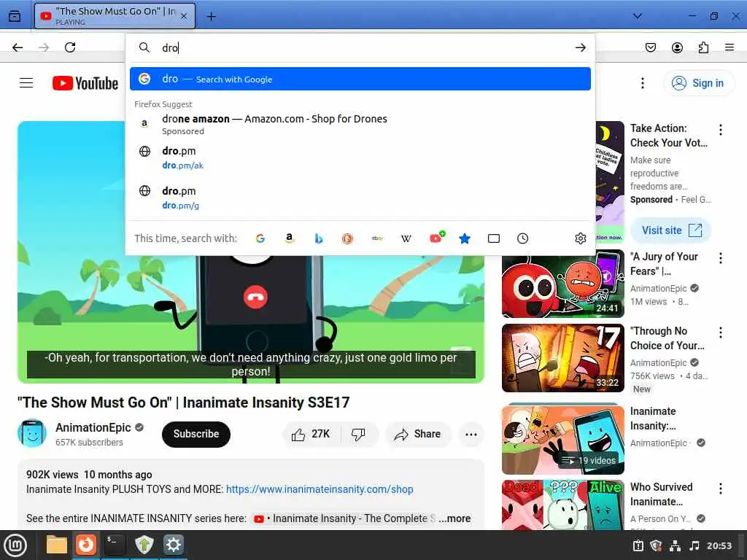This screenshot has height=560, width=747.
Task: Search open tabs with the tabs icon
Action: tap(494, 238)
